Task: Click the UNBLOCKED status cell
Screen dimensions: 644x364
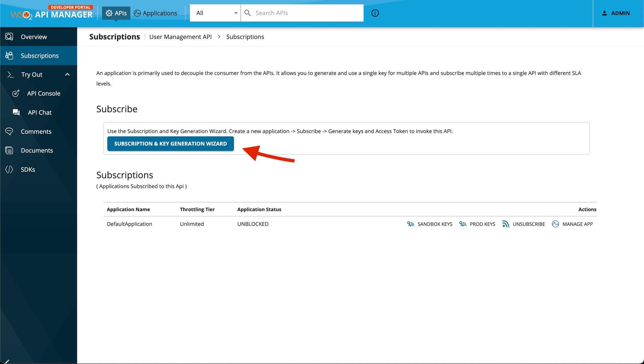Action: point(253,224)
